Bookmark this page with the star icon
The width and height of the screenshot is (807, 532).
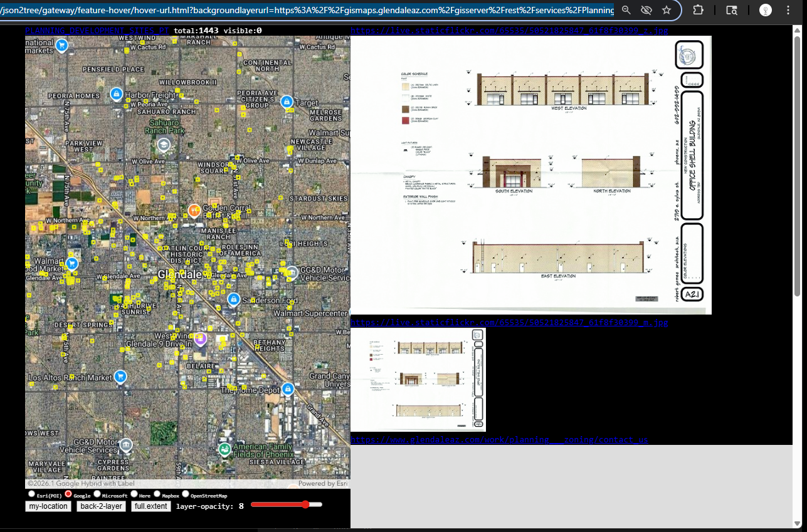click(x=667, y=10)
